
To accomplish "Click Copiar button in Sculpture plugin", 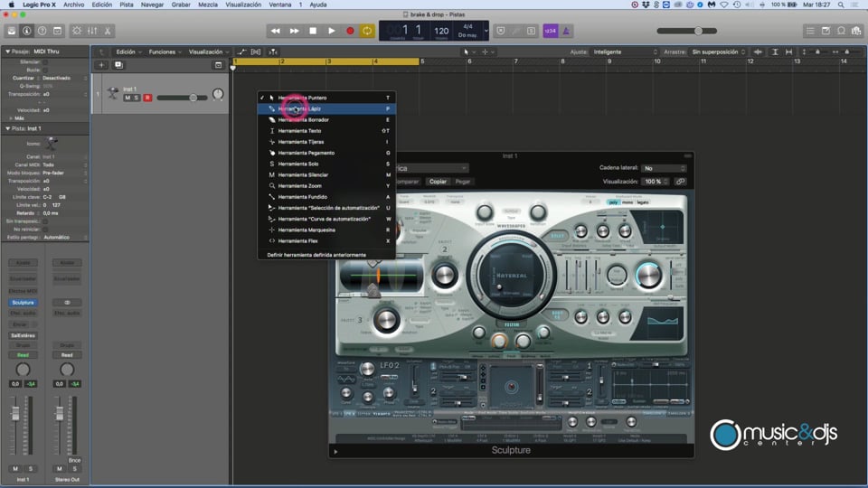I will [x=438, y=182].
